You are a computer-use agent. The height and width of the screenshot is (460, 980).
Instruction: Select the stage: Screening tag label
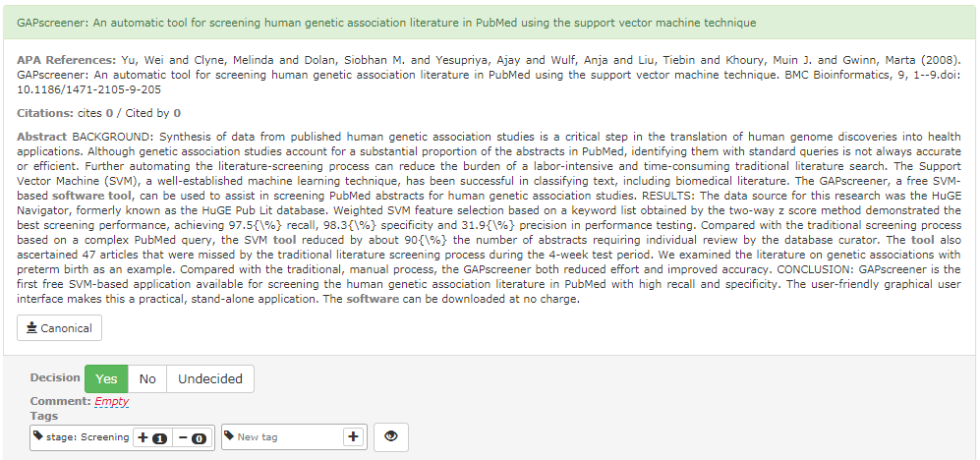[87, 436]
